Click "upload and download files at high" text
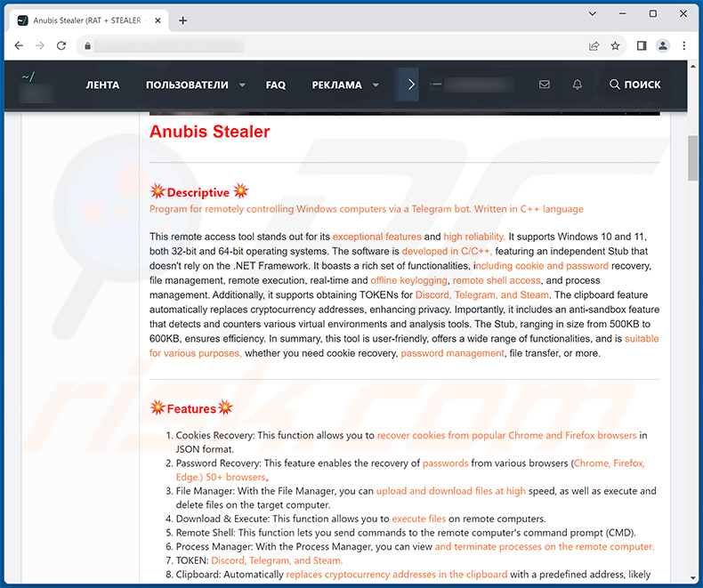The image size is (703, 588). tap(450, 491)
